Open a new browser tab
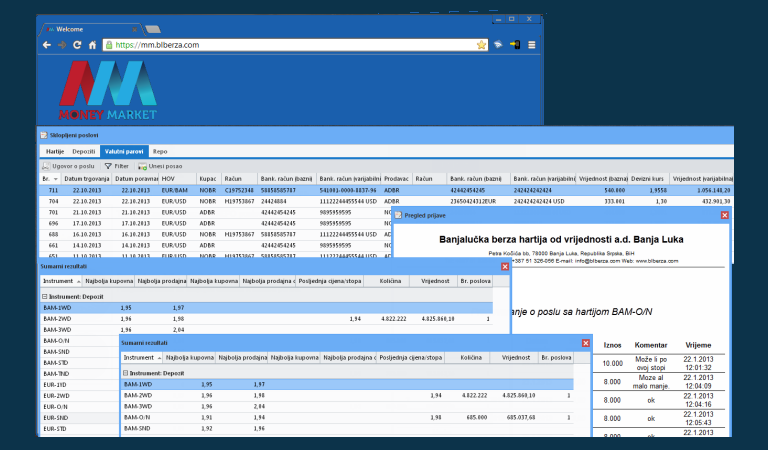 point(153,29)
